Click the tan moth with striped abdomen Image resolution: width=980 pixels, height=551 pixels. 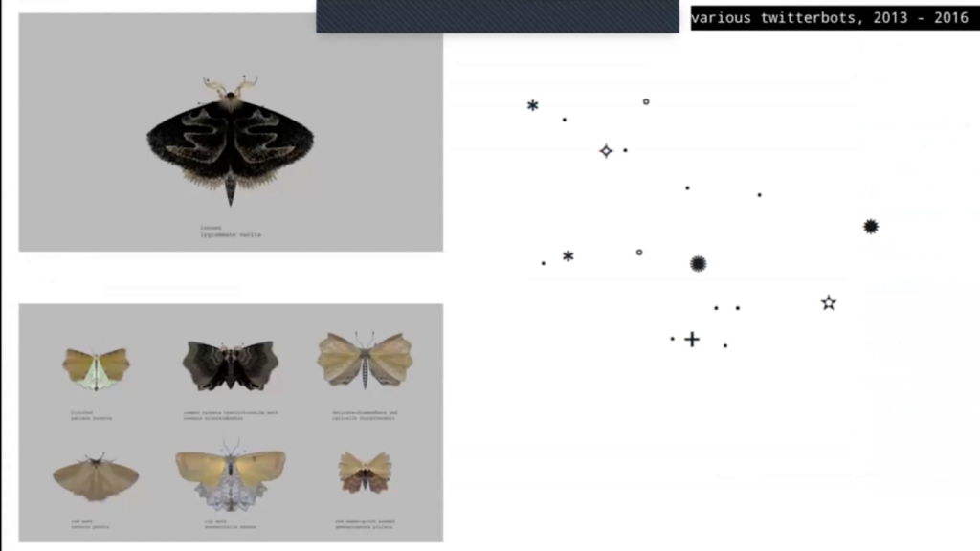click(x=365, y=361)
